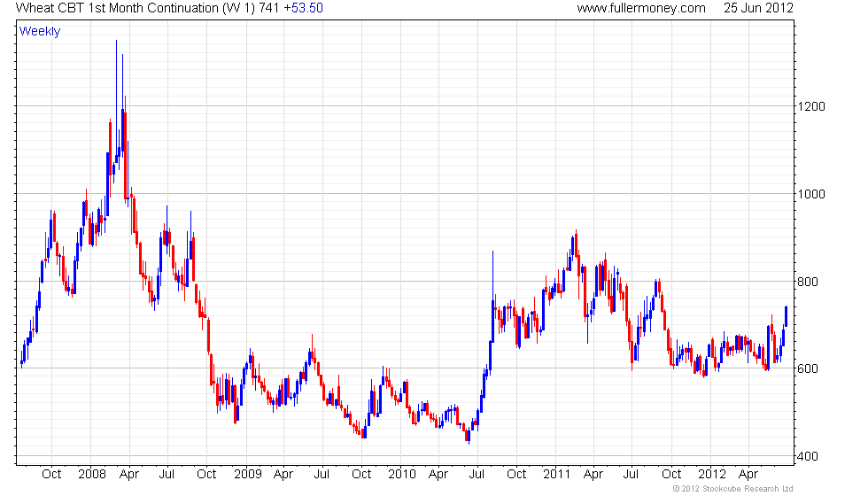The height and width of the screenshot is (496, 868).
Task: Click the '2009' year label on time axis
Action: [247, 474]
